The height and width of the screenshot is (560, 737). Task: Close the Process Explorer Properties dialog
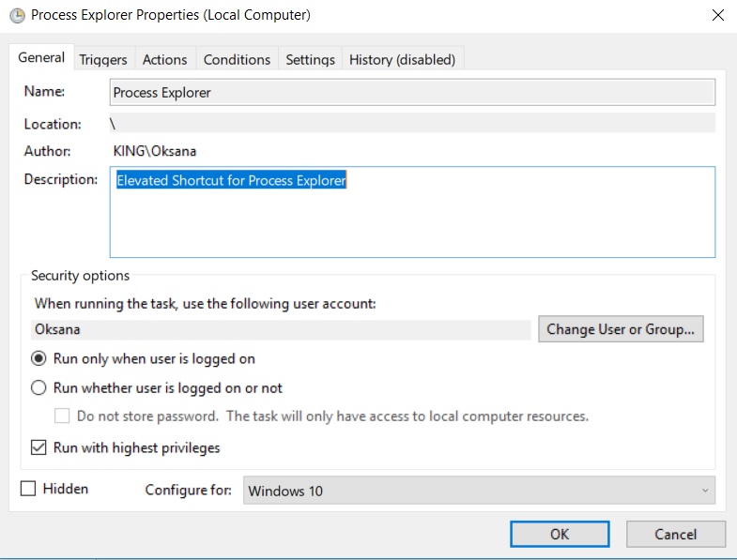(x=717, y=15)
